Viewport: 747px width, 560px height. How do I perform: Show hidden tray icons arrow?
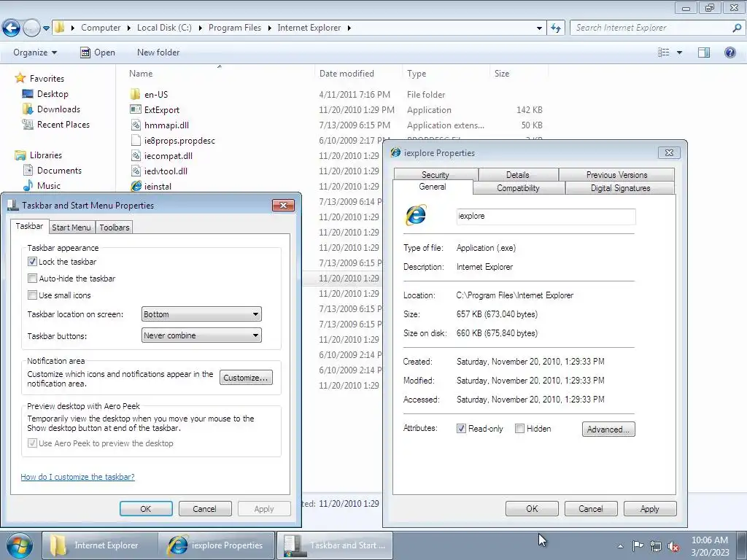pos(620,546)
